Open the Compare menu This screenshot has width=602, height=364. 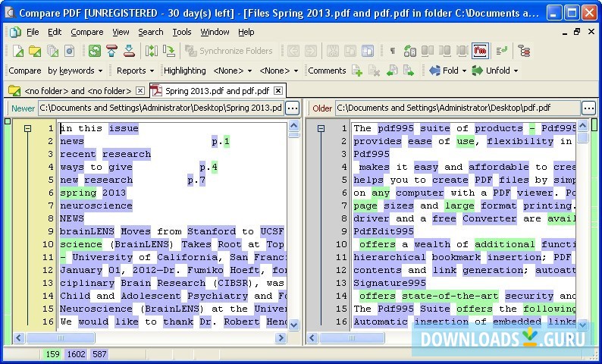coord(87,33)
